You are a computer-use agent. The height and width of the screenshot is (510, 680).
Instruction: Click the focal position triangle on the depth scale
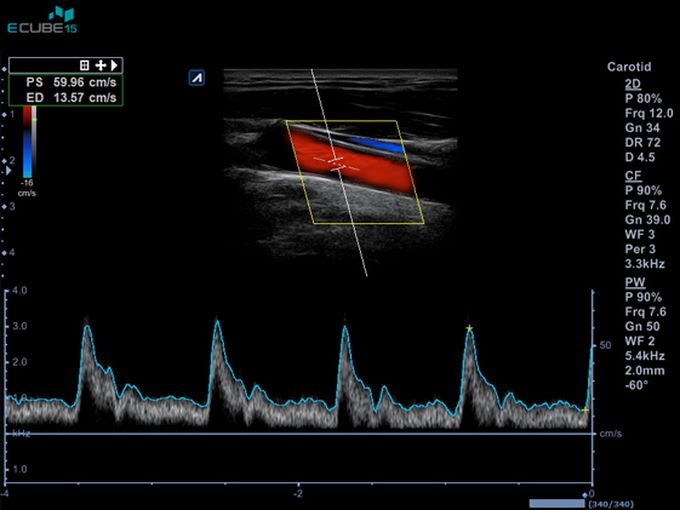pos(10,172)
